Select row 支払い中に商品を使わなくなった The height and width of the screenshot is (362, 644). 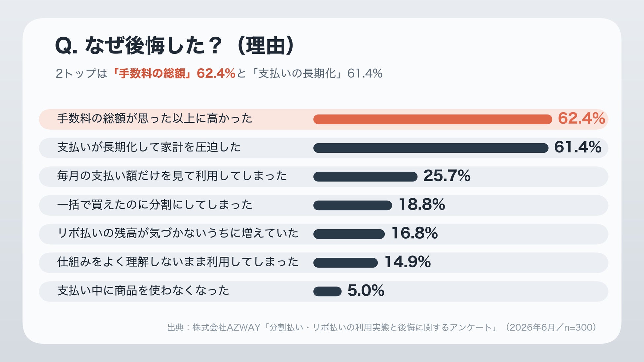[323, 291]
